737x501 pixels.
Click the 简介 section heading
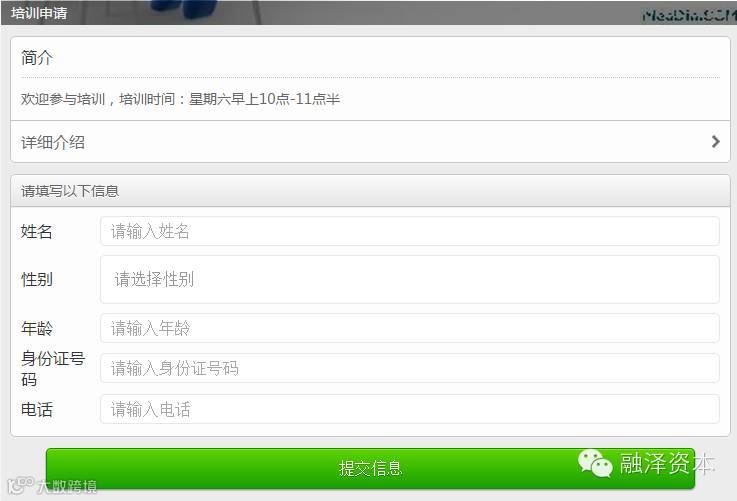tap(37, 58)
